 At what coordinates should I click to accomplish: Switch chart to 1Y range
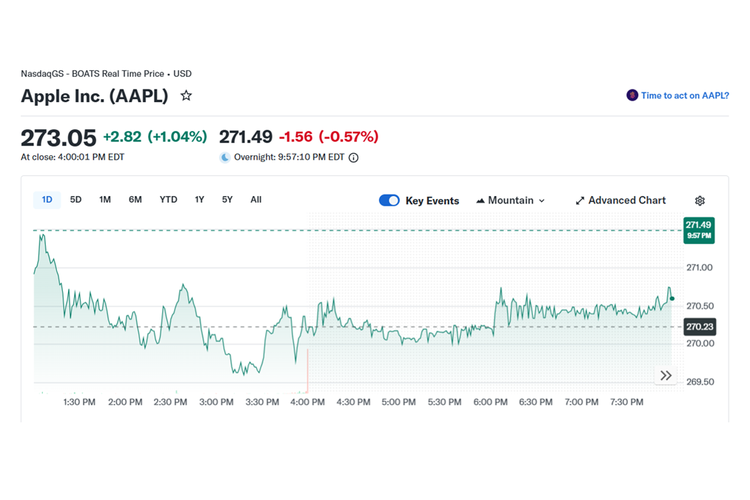199,200
